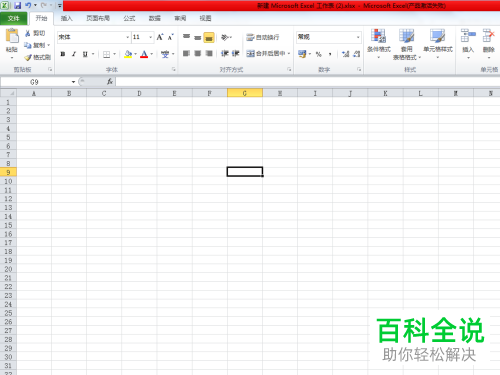Open merge and center dropdown arrow
500x375 pixels.
coord(289,53)
